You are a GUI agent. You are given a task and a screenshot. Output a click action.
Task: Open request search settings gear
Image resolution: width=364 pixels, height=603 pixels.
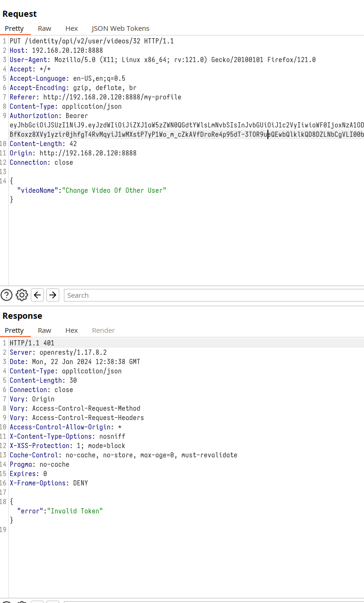click(x=22, y=295)
